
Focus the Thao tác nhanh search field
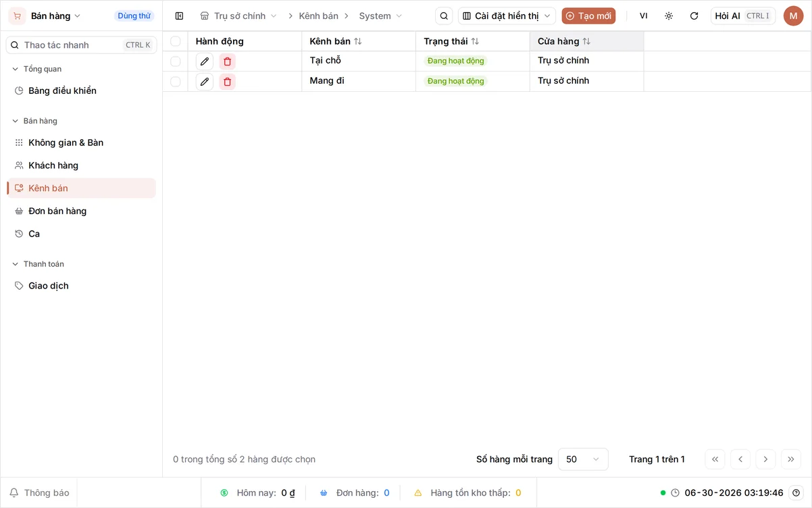pos(81,45)
